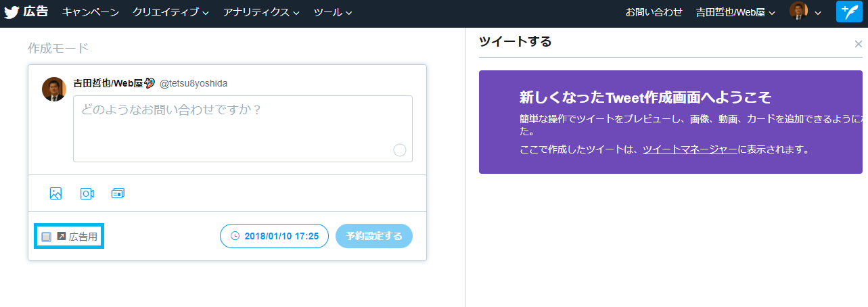Follow the ツイートマネージャー link
Image resolution: width=868 pixels, height=307 pixels.
(689, 149)
